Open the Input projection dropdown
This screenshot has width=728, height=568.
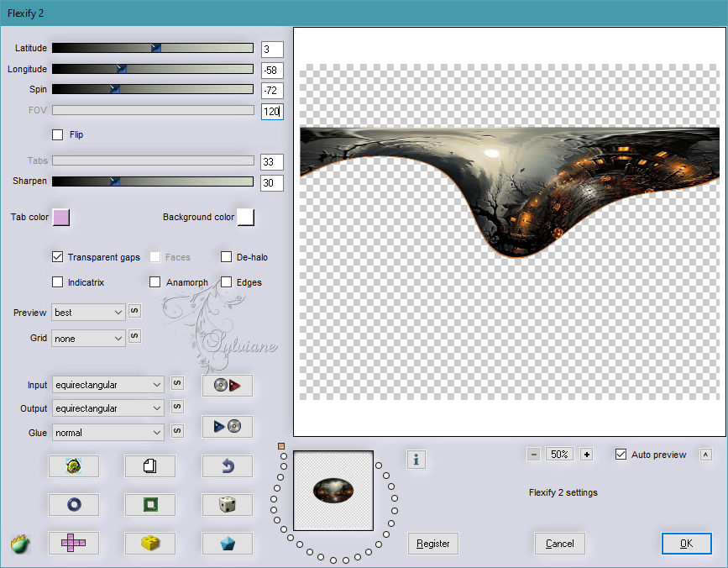tap(107, 385)
